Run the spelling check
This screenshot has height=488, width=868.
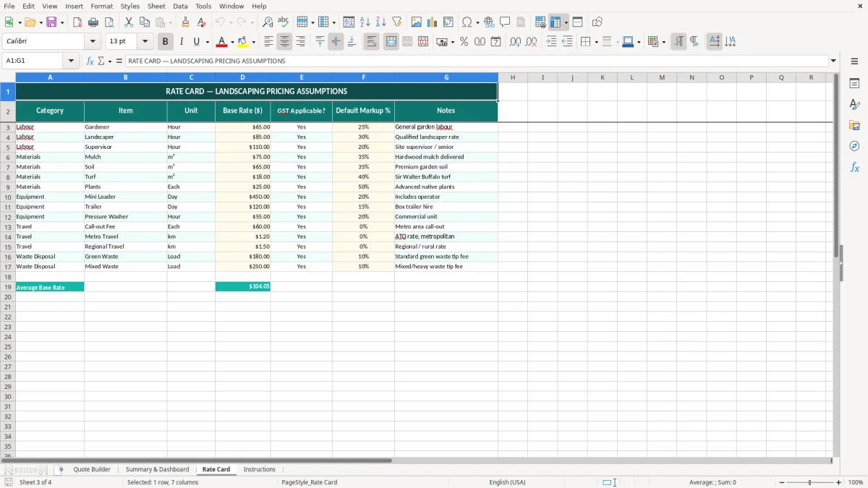tap(284, 22)
